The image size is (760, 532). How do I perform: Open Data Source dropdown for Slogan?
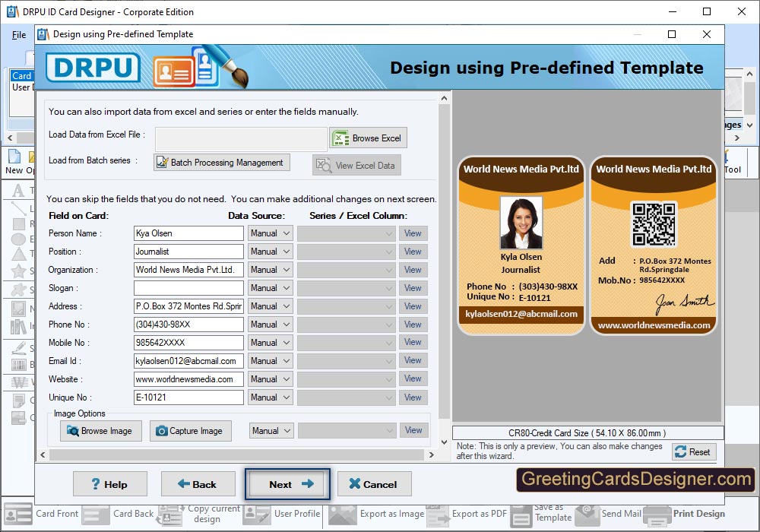point(270,288)
